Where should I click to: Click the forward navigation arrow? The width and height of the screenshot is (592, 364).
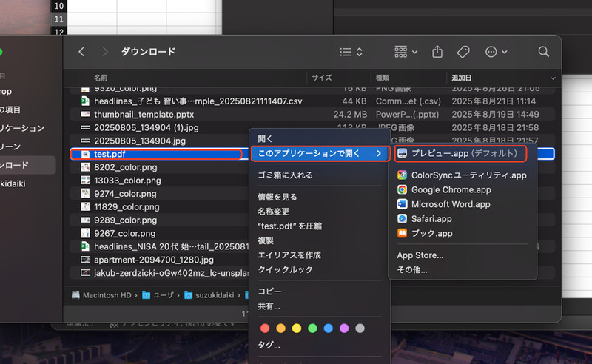[x=105, y=52]
